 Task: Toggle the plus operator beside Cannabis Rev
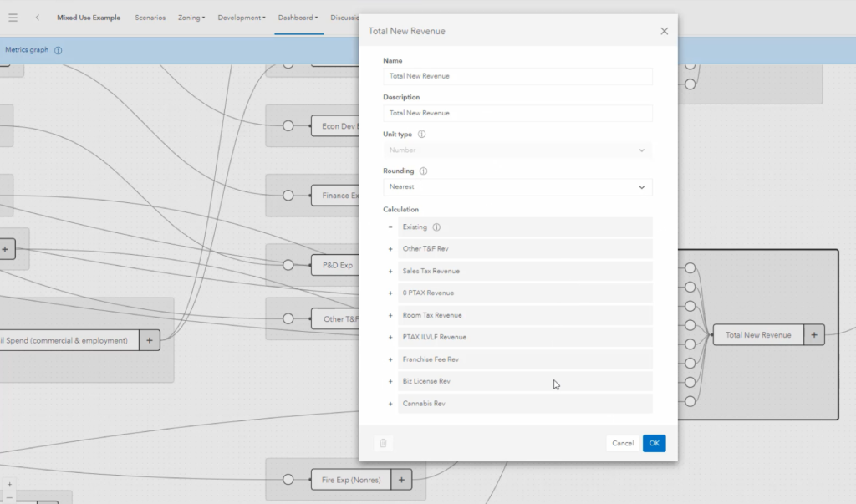(390, 404)
